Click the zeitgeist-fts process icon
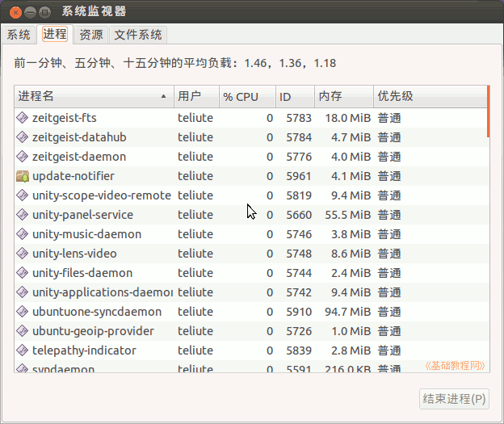This screenshot has width=504, height=424. (x=23, y=118)
